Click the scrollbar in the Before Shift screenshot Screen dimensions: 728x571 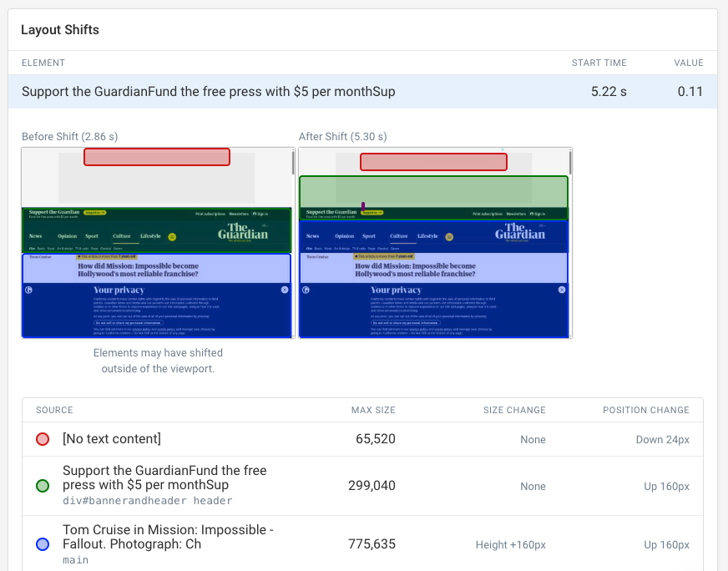(292, 163)
